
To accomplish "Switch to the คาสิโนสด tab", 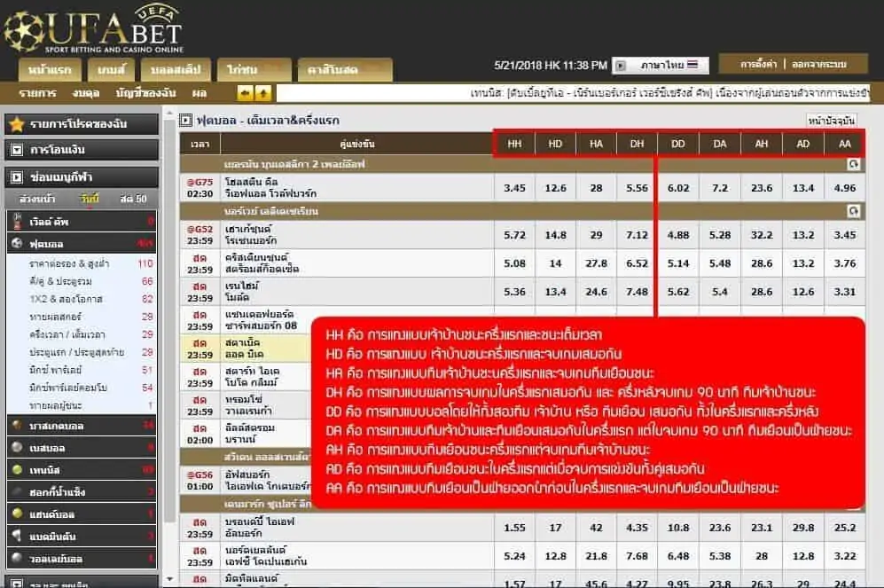I will coord(345,70).
